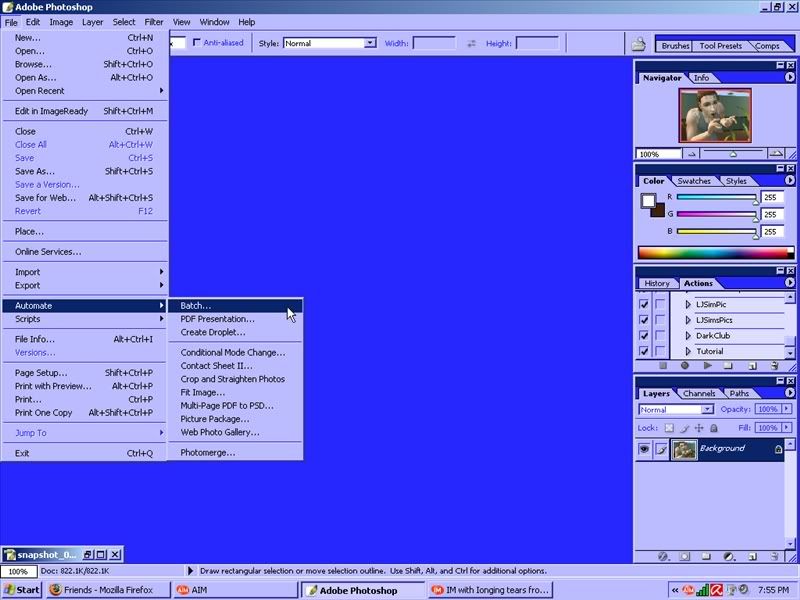Click the foreground color swatch
Image resolution: width=800 pixels, height=600 pixels.
tap(648, 201)
